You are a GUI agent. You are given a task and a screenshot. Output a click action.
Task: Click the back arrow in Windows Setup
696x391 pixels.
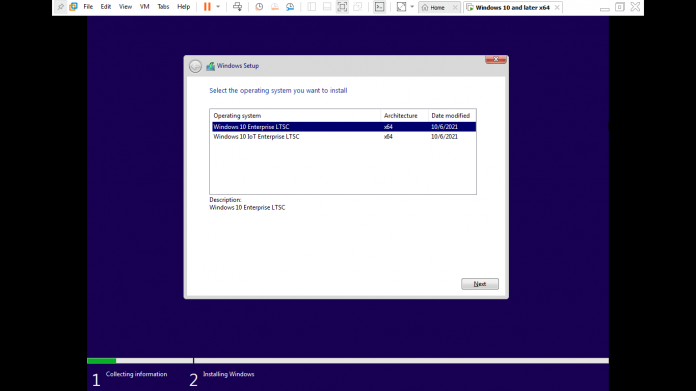click(195, 66)
